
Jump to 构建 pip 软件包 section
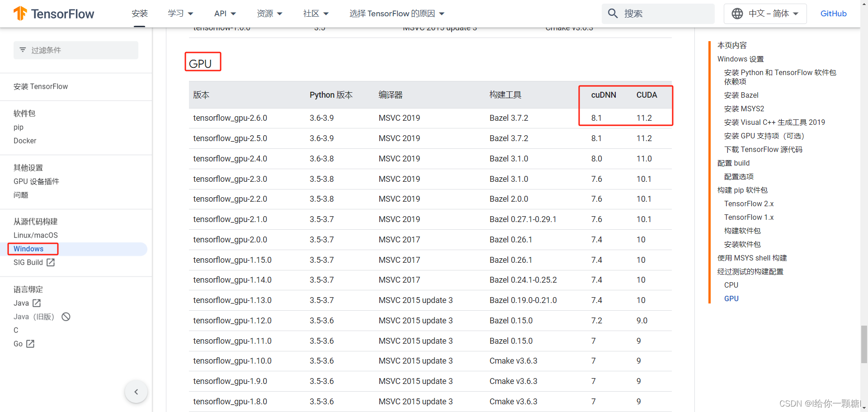click(x=742, y=190)
